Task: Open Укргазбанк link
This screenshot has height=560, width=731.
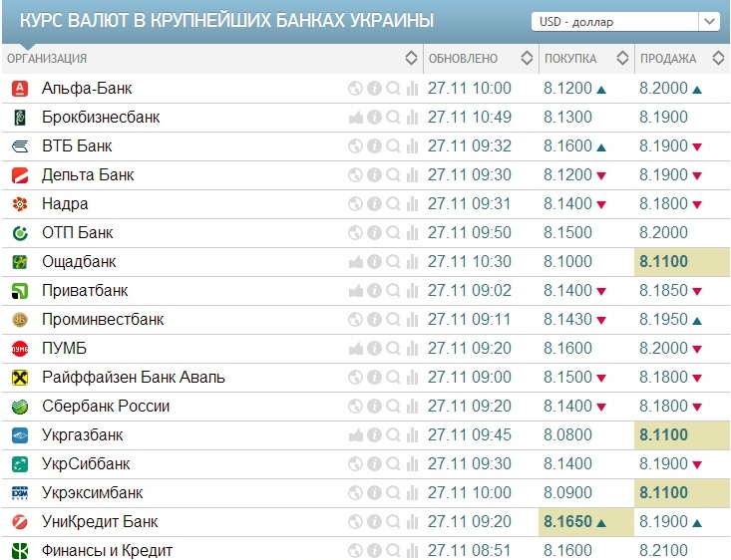Action: 83,434
